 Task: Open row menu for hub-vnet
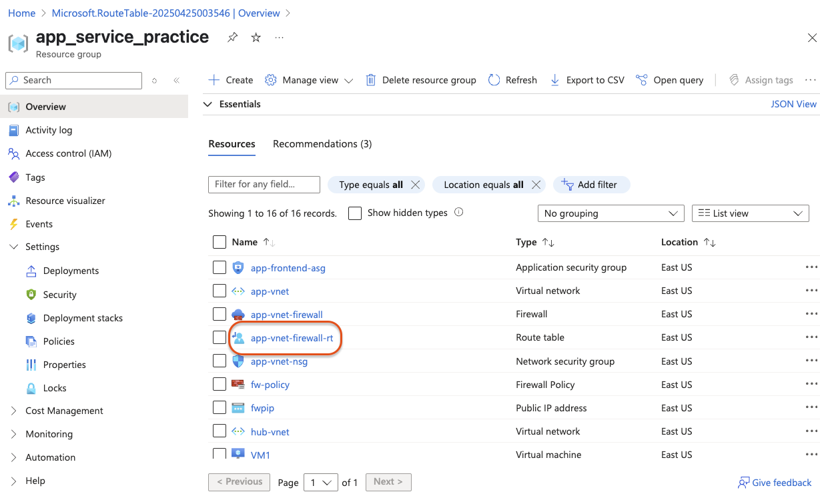pos(811,431)
